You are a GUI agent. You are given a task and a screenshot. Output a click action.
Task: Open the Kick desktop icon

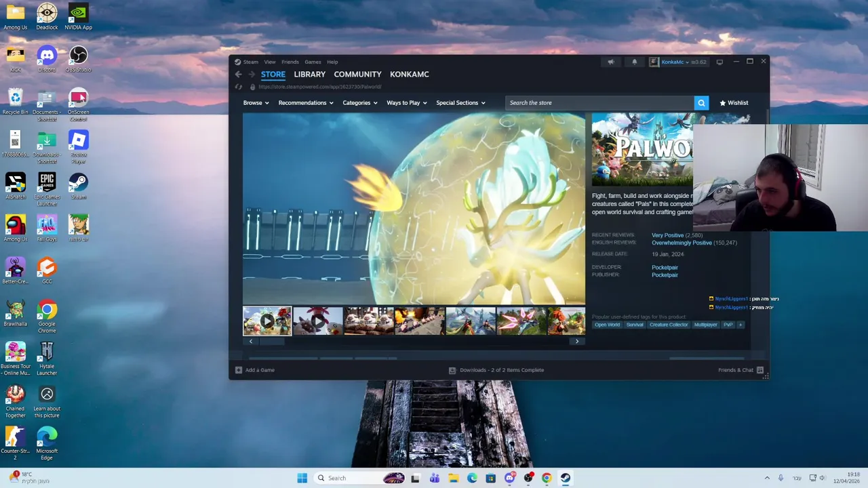(x=16, y=58)
